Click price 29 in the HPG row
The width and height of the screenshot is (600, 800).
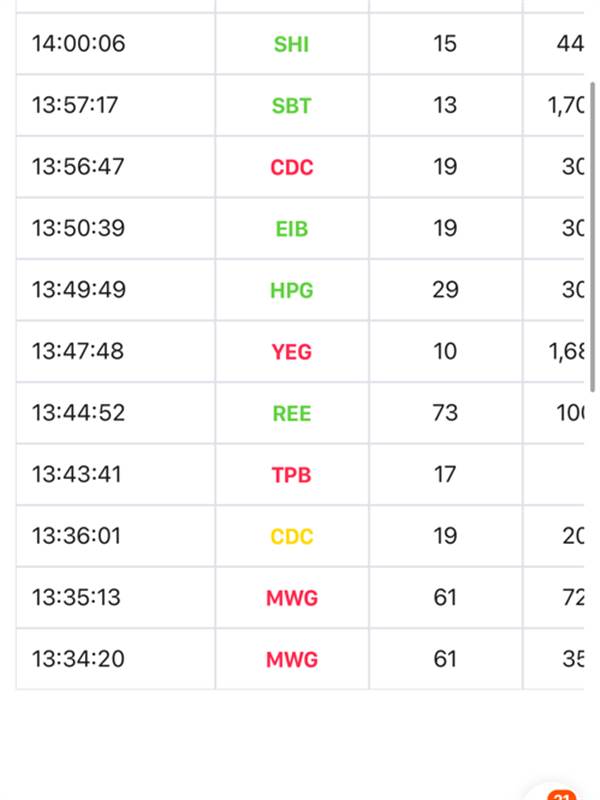(x=445, y=290)
